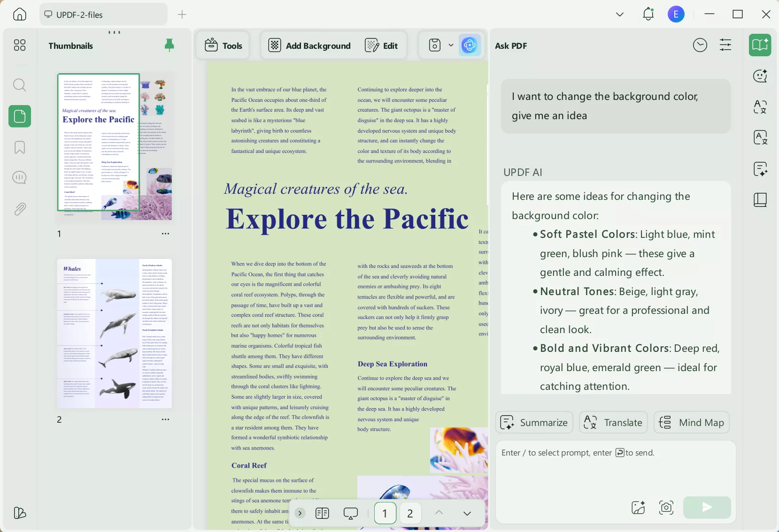779x532 pixels.
Task: Open the user account avatar E
Action: tap(676, 15)
